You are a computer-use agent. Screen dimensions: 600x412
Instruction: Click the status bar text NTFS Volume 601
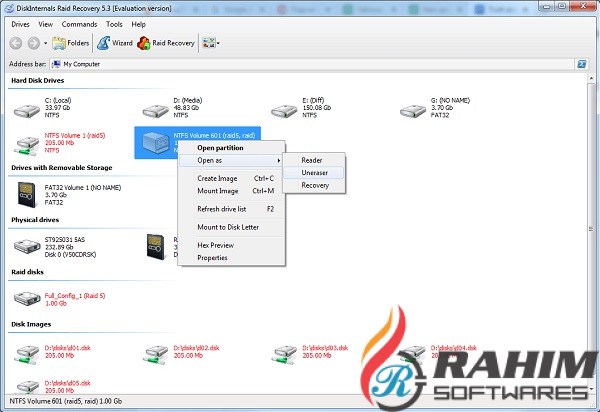(65, 401)
